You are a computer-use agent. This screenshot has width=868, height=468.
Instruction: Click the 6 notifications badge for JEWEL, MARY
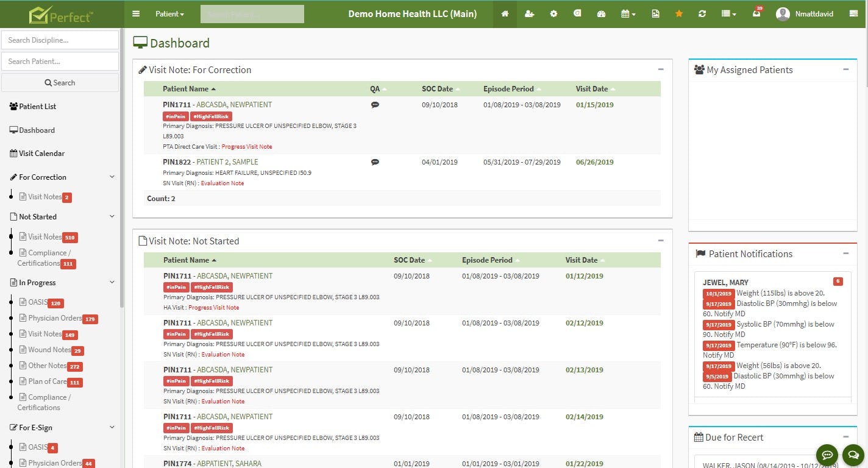pyautogui.click(x=838, y=281)
